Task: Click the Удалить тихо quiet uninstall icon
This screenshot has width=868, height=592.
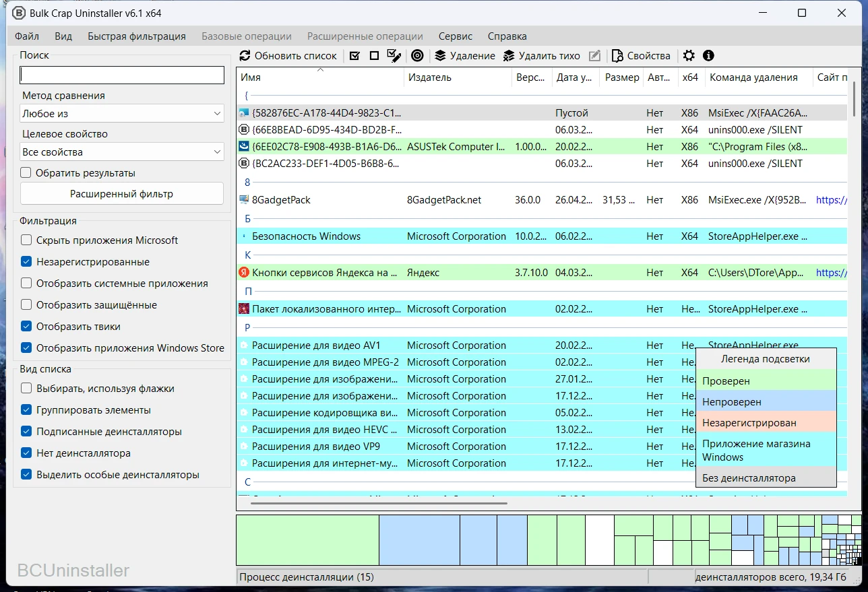Action: 509,56
